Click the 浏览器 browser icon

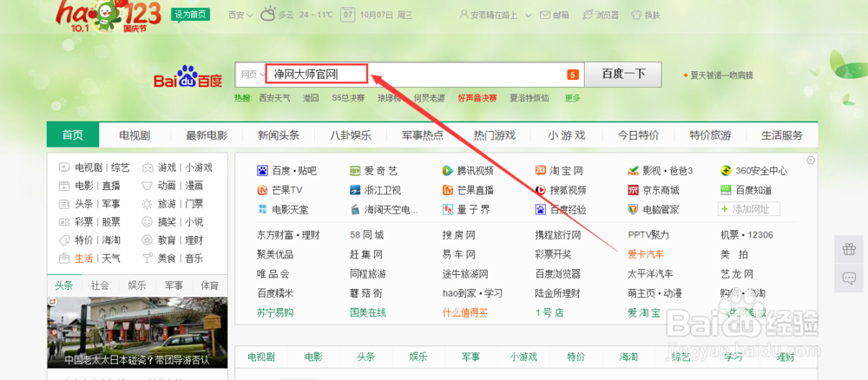pos(588,15)
